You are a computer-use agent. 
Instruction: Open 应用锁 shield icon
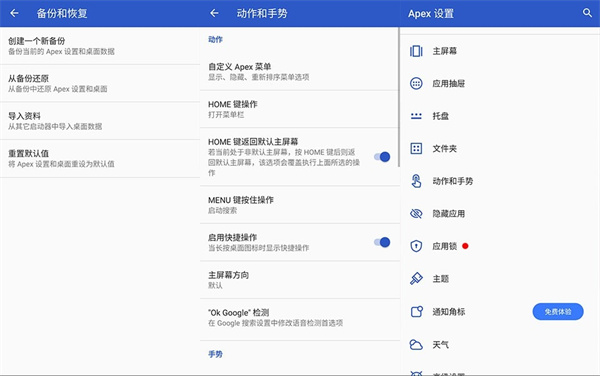click(x=416, y=246)
